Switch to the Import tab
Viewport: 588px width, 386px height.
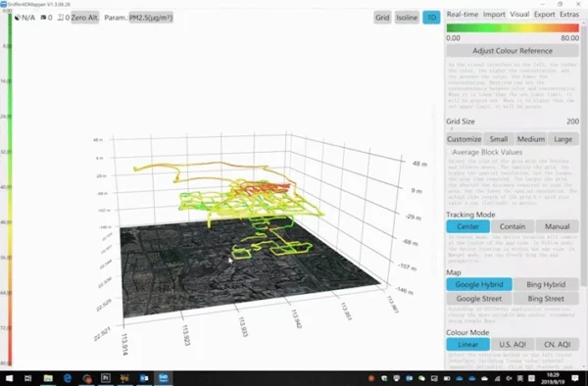coord(494,15)
